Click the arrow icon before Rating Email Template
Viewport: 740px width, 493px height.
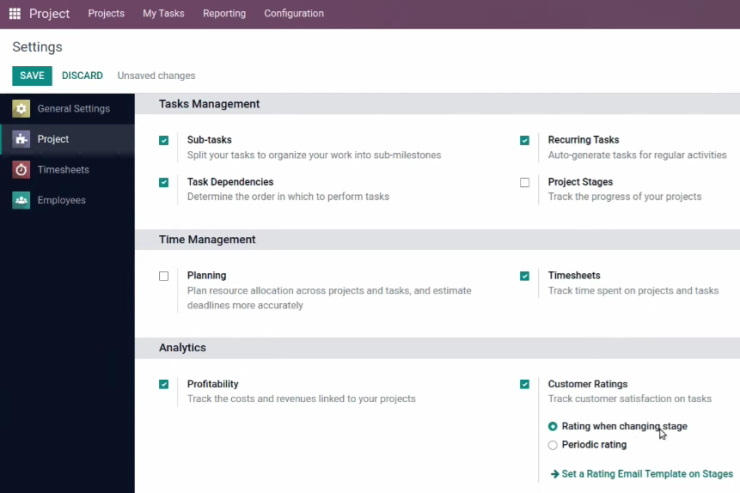555,474
